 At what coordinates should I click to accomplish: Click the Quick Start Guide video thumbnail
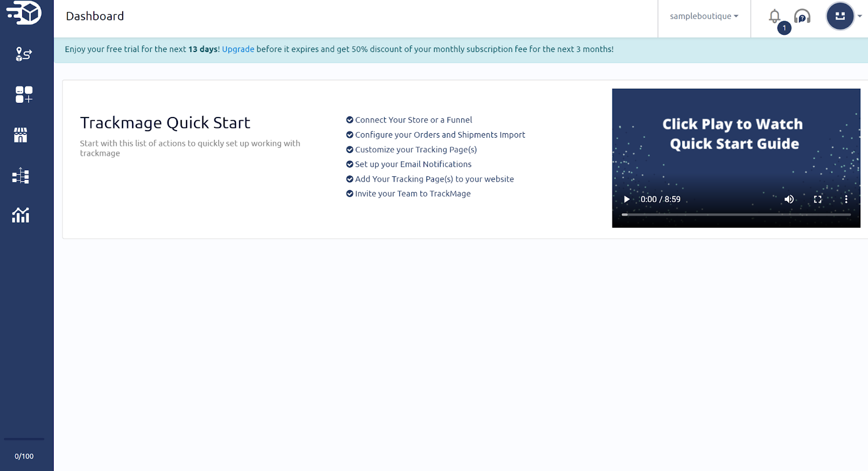click(736, 158)
